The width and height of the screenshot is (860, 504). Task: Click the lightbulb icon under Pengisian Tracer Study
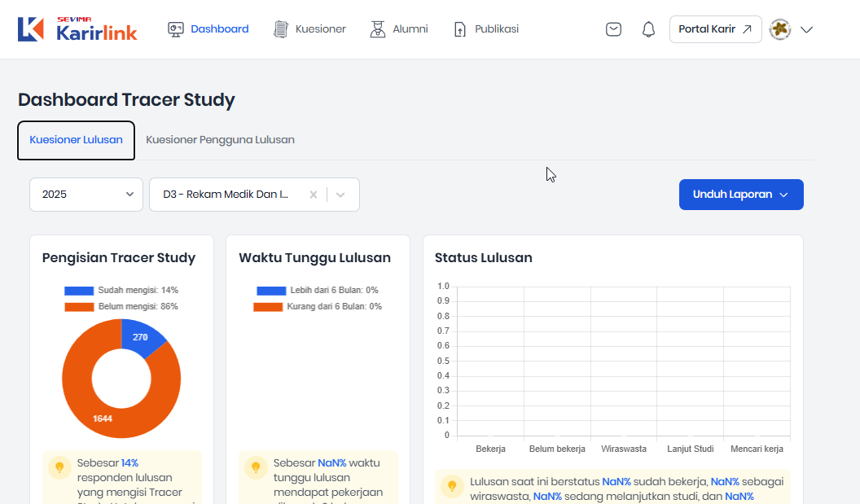click(59, 467)
